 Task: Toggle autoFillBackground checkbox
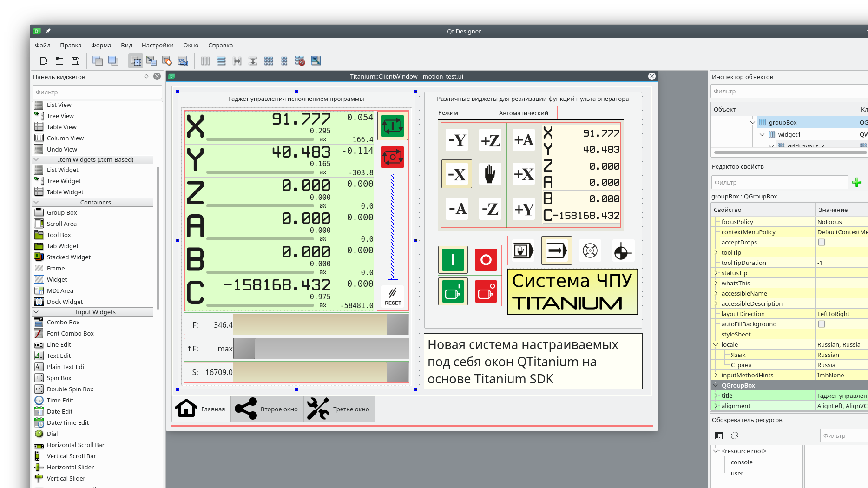pos(822,324)
